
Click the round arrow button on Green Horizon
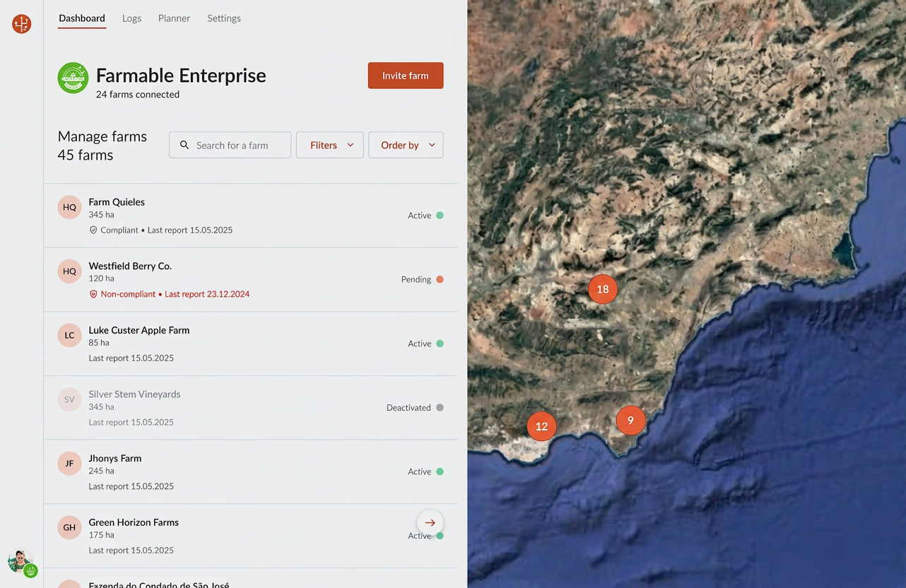click(430, 523)
